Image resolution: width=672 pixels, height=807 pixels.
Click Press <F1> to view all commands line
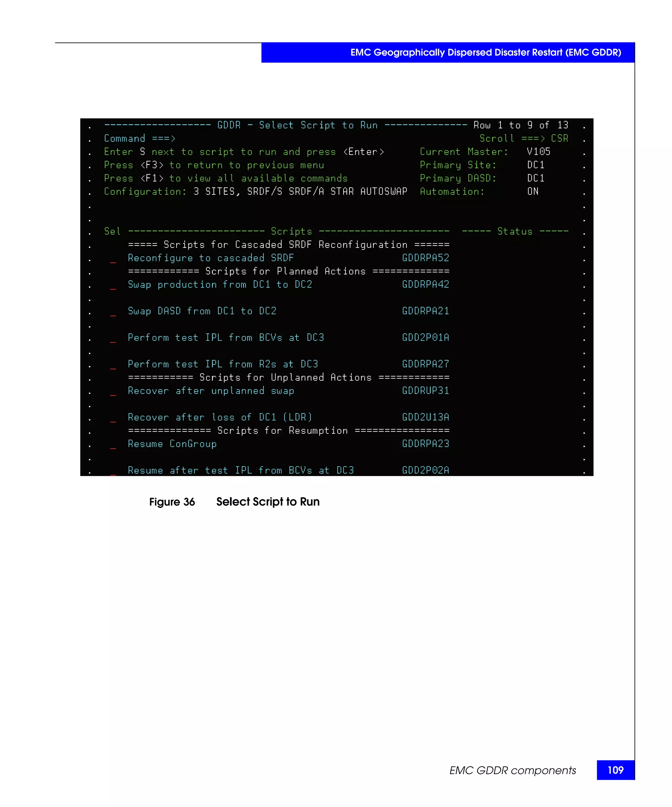[x=226, y=178]
